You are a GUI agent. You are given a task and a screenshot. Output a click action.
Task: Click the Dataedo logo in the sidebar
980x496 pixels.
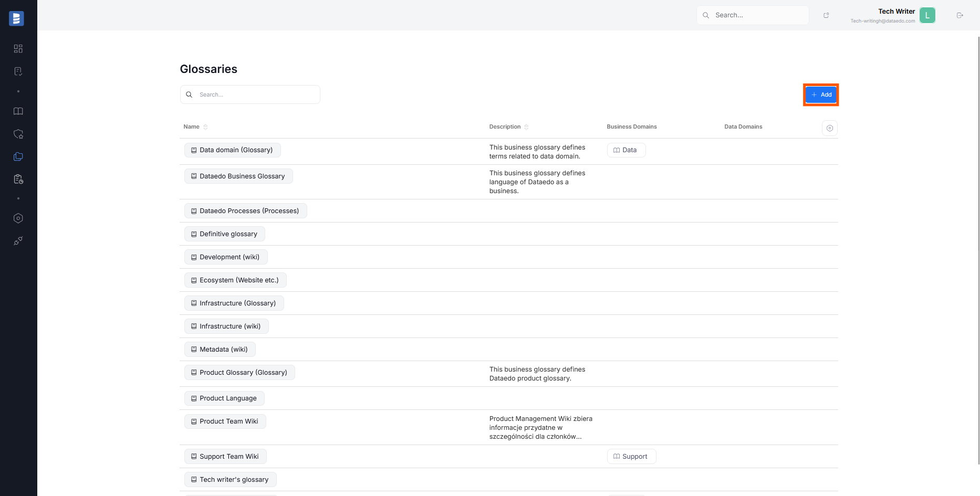click(x=16, y=18)
